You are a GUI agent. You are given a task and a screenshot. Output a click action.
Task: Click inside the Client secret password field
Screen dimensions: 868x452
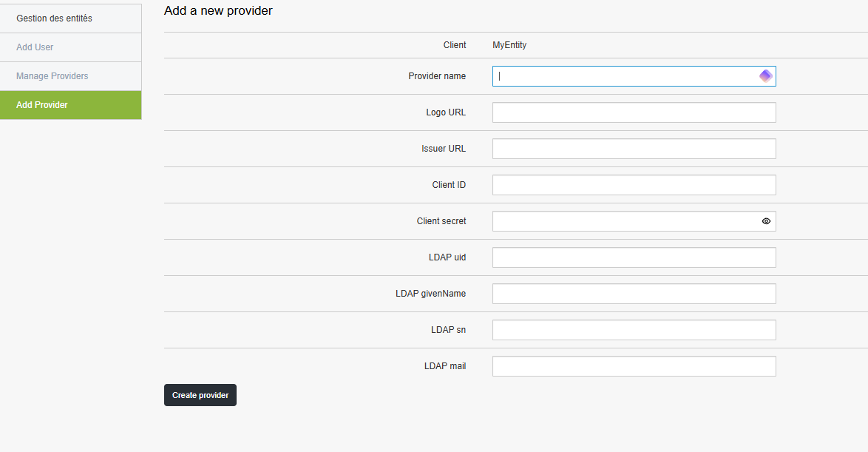(x=625, y=221)
